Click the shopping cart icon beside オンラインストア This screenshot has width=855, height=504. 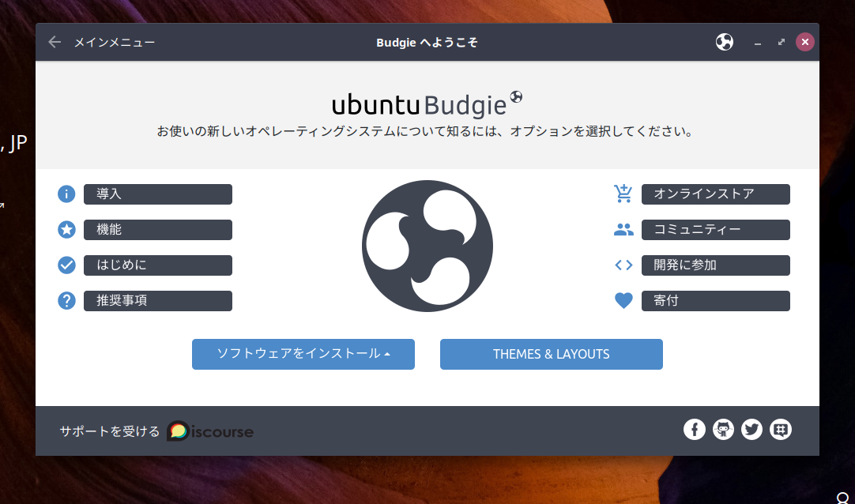pos(623,194)
